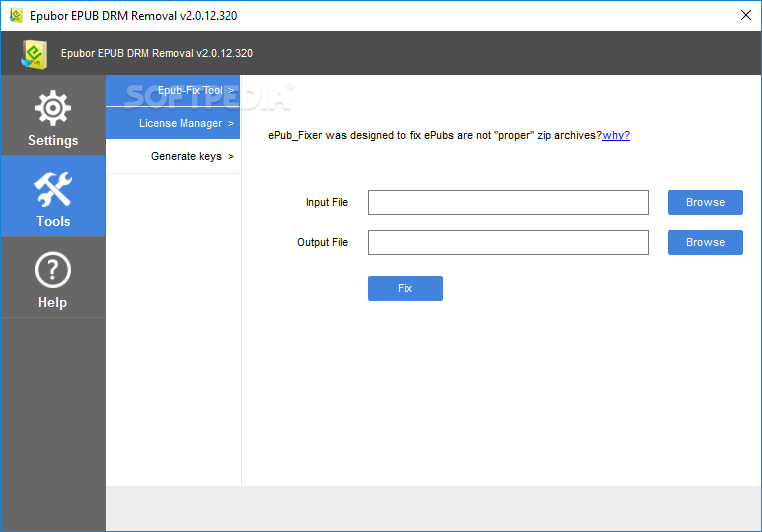Click the title bar app icon
The height and width of the screenshot is (532, 762).
pyautogui.click(x=16, y=15)
